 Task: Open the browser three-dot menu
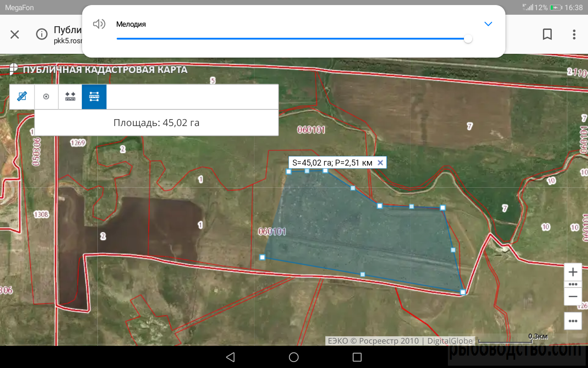(x=574, y=34)
